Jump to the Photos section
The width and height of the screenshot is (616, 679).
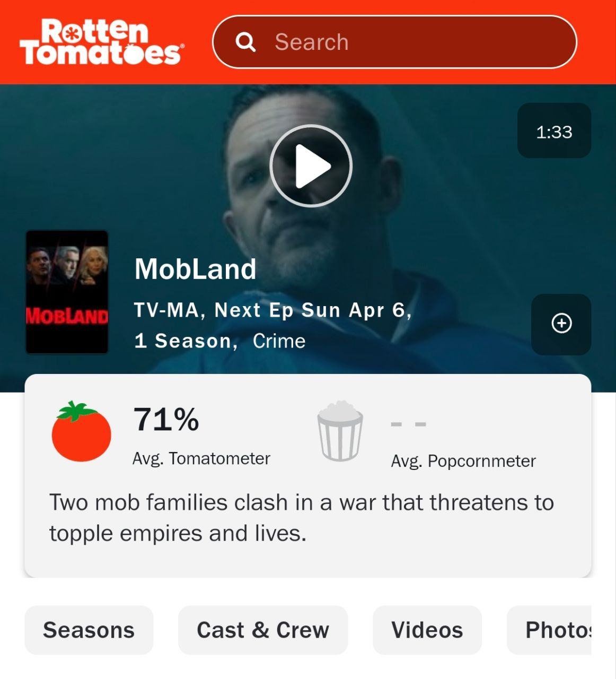pos(549,630)
